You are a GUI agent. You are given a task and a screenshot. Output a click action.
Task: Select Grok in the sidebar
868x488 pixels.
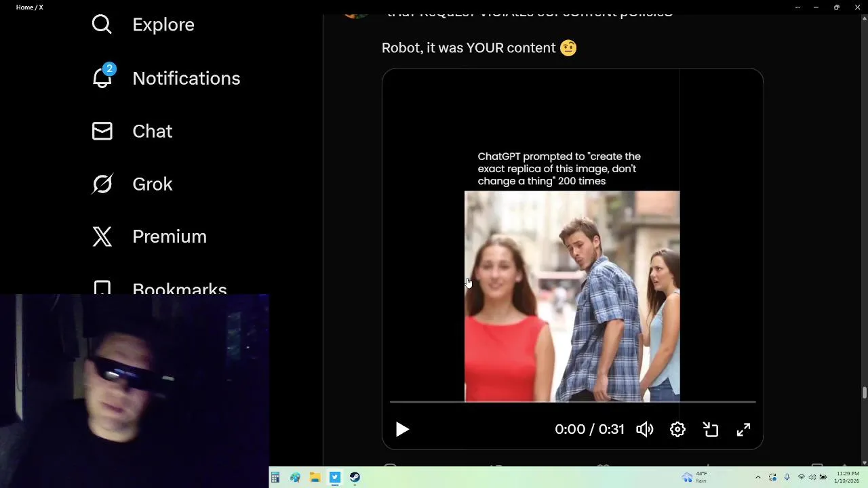153,184
